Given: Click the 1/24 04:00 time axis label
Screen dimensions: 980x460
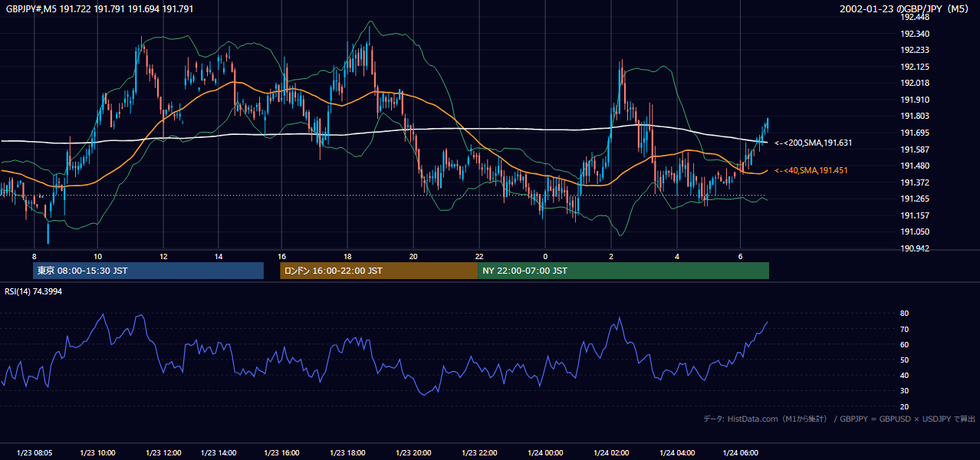Looking at the screenshot, I should [x=677, y=453].
